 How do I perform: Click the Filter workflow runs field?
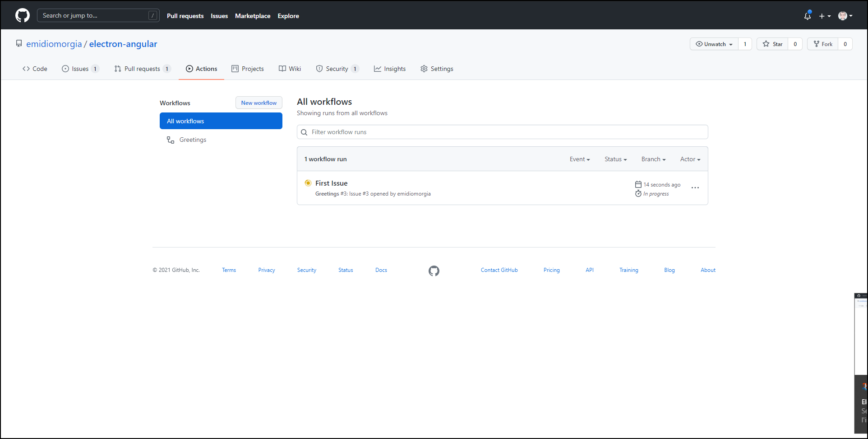(505, 132)
